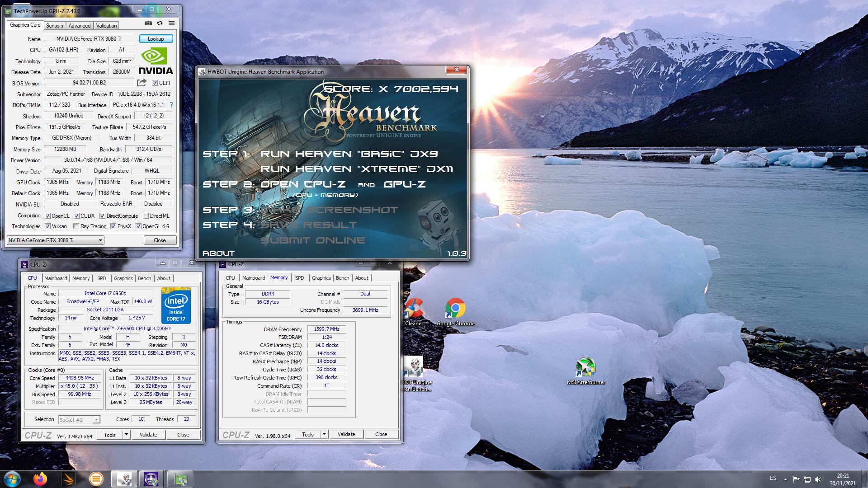
Task: Click the GPU-Z taskbar icon
Action: 180,479
